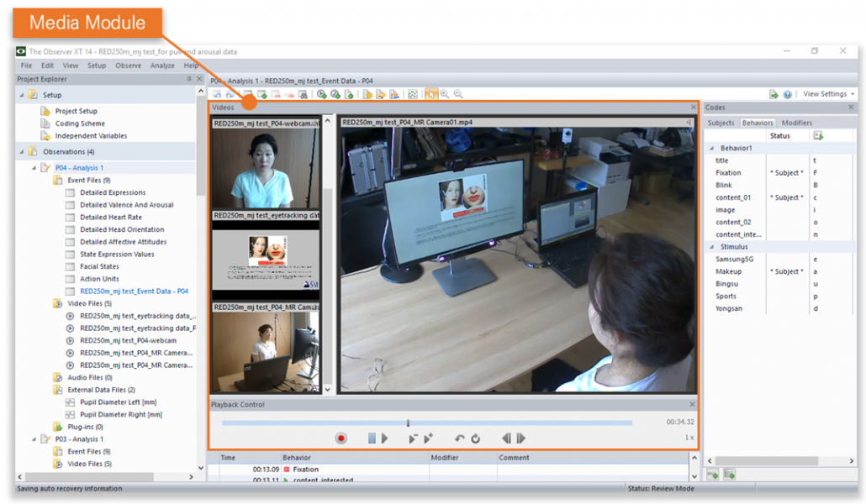
Task: Collapse the Stimulus group in Codes
Action: point(712,247)
